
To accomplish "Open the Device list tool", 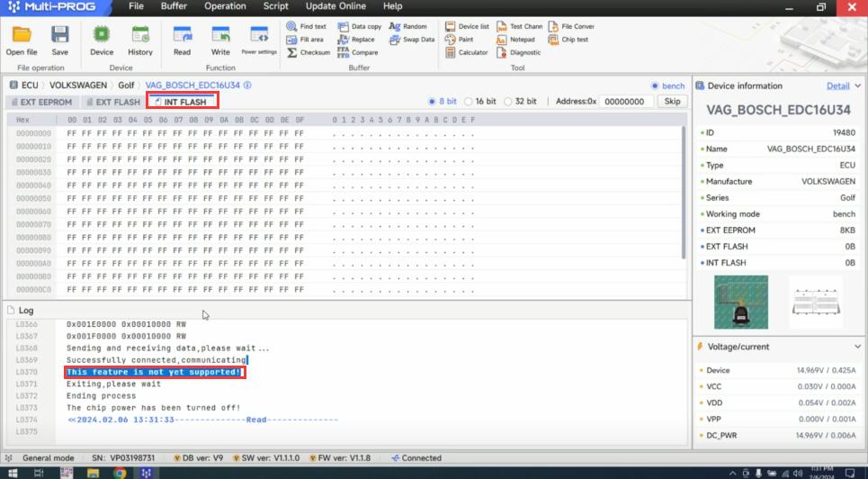I will (x=467, y=26).
